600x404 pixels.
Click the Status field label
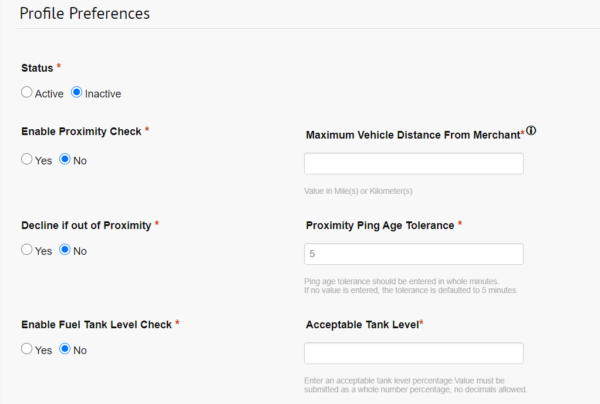(39, 67)
